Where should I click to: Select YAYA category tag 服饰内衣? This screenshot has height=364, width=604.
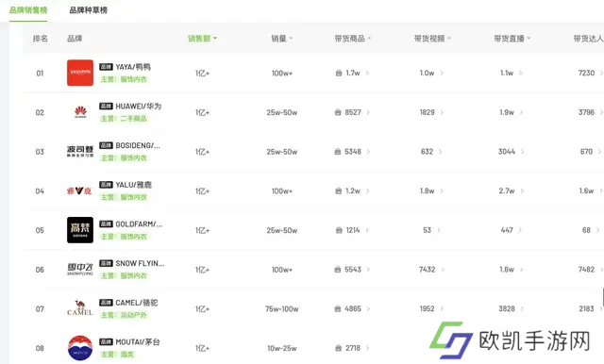[124, 79]
